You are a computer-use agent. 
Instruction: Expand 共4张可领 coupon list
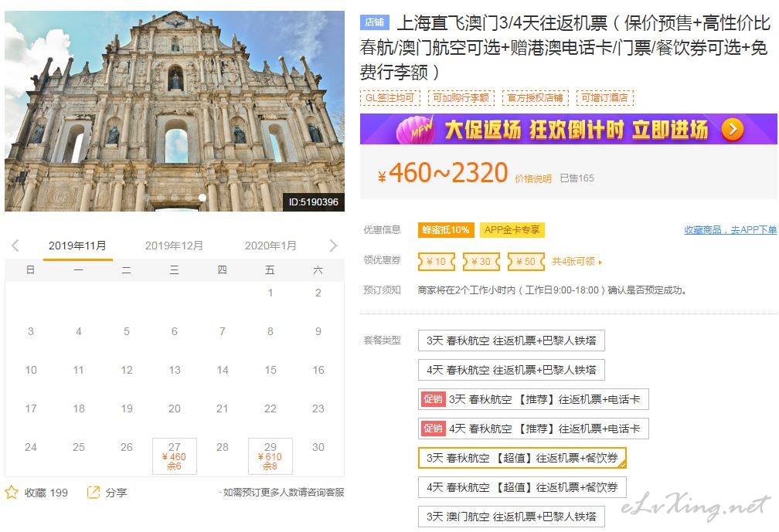click(x=577, y=262)
